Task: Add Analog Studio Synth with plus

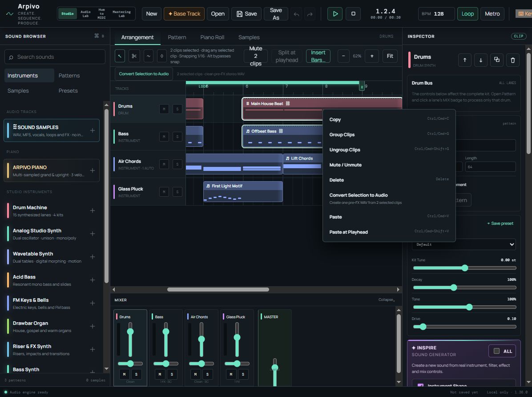Action: (92, 234)
